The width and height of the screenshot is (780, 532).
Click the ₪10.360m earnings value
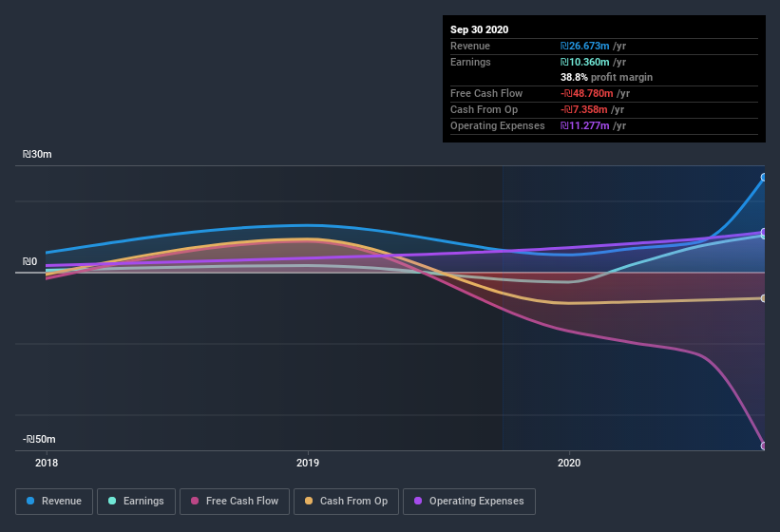tap(584, 62)
